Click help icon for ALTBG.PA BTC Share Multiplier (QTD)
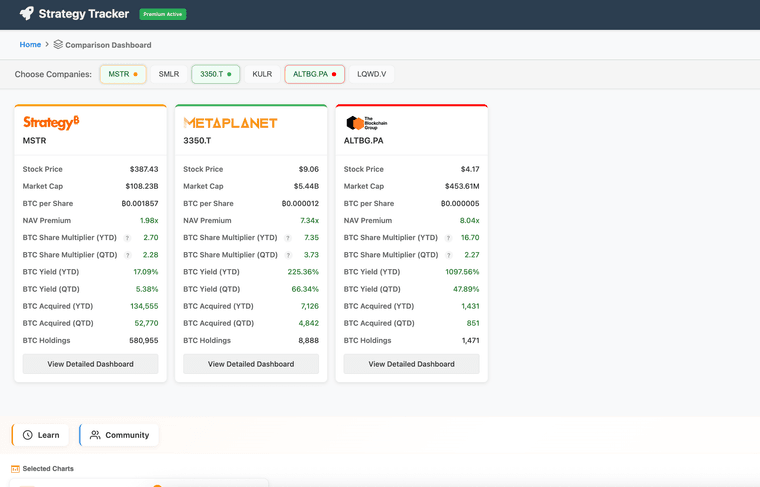760x487 pixels. 449,255
